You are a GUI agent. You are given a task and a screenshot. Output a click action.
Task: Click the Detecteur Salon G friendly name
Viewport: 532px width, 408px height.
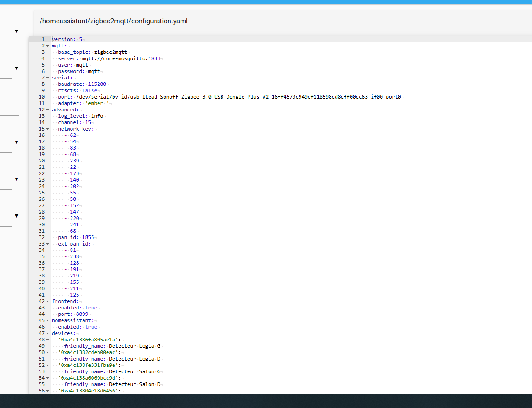134,371
